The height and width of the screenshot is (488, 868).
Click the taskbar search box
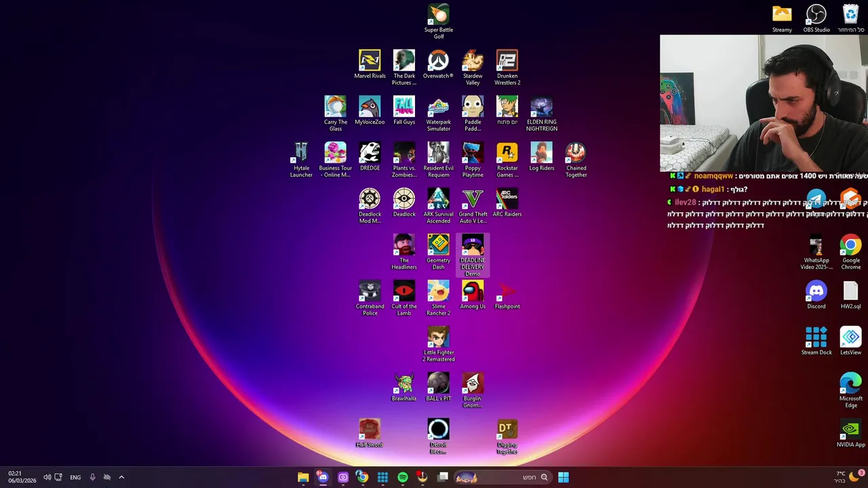click(x=502, y=477)
